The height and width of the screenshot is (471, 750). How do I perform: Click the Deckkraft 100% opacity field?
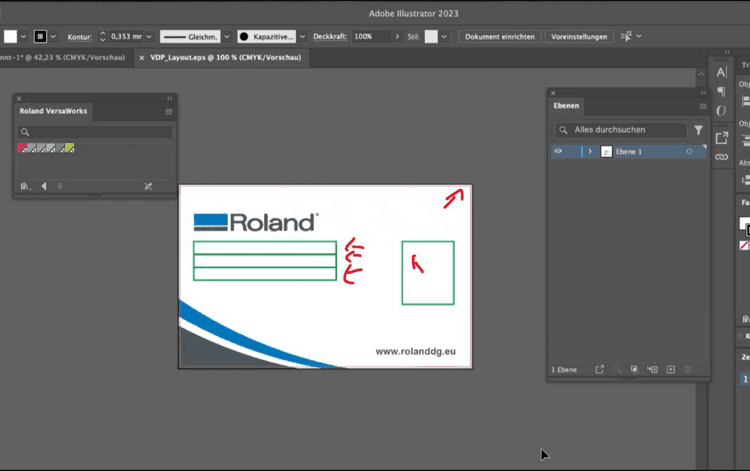pos(371,36)
